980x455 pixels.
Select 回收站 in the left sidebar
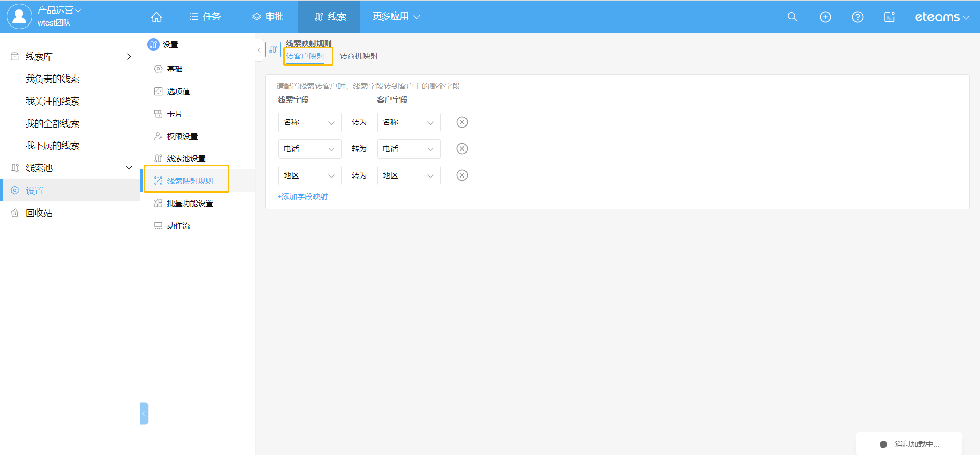click(x=39, y=213)
